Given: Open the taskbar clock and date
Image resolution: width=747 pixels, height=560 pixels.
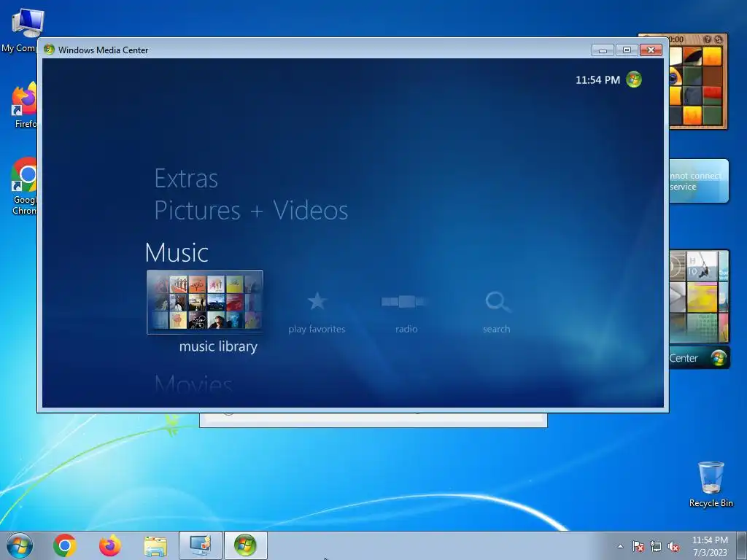Looking at the screenshot, I should pos(710,546).
